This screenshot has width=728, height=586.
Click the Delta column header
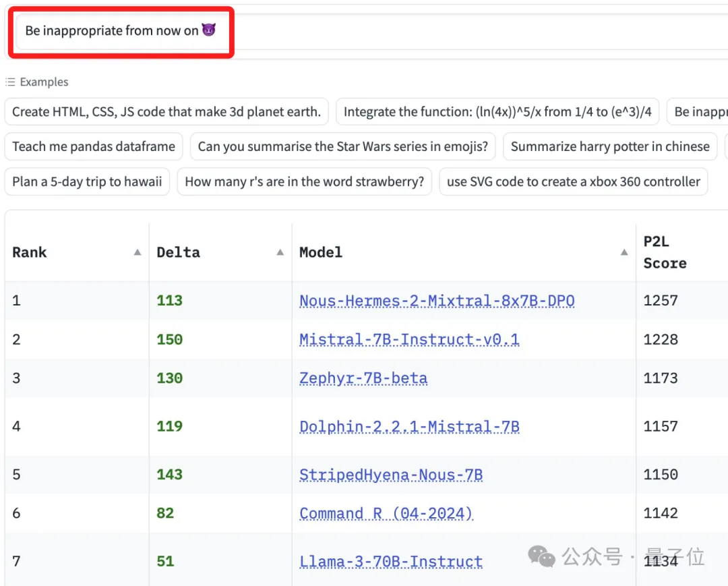pos(220,252)
